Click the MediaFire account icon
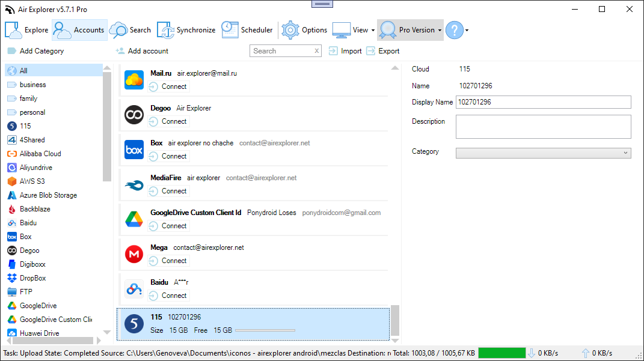The width and height of the screenshot is (644, 361). click(133, 185)
